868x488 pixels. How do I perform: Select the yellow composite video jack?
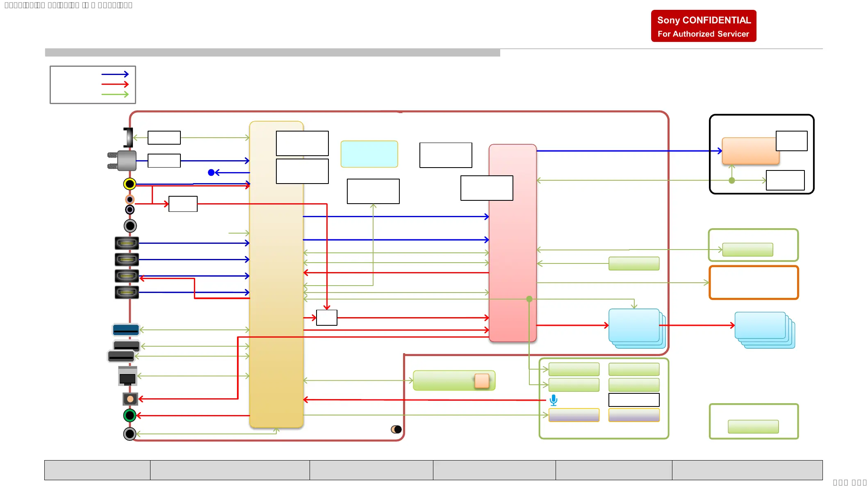(x=130, y=184)
